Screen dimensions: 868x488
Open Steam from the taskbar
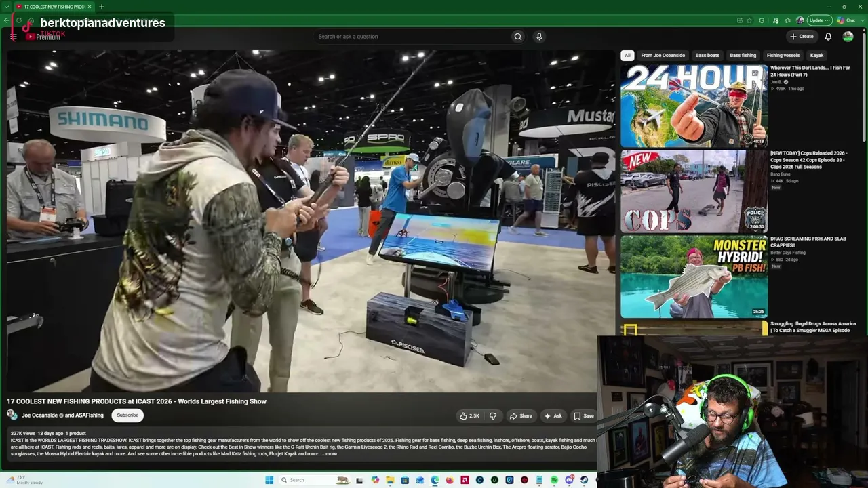(584, 480)
